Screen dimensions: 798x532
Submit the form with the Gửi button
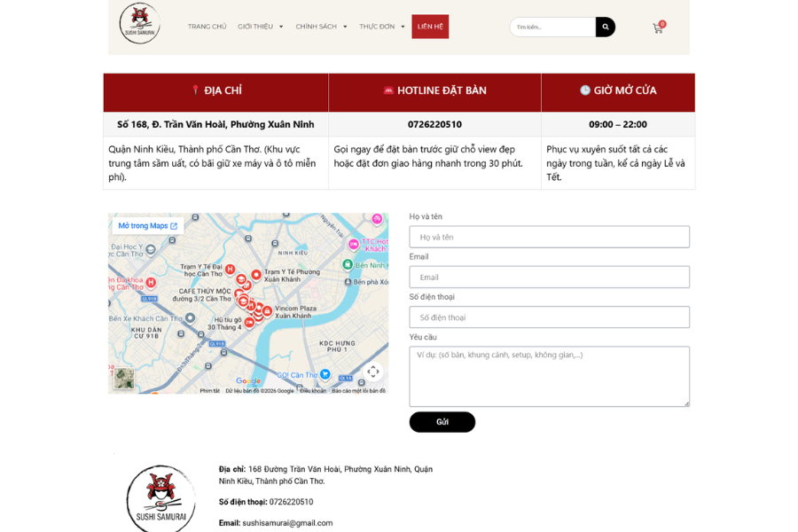pyautogui.click(x=442, y=422)
